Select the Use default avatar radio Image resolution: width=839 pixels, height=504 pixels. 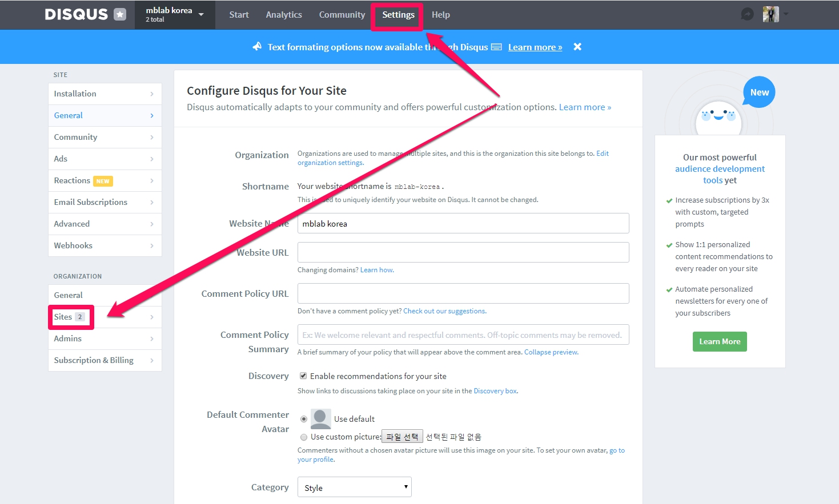click(304, 419)
